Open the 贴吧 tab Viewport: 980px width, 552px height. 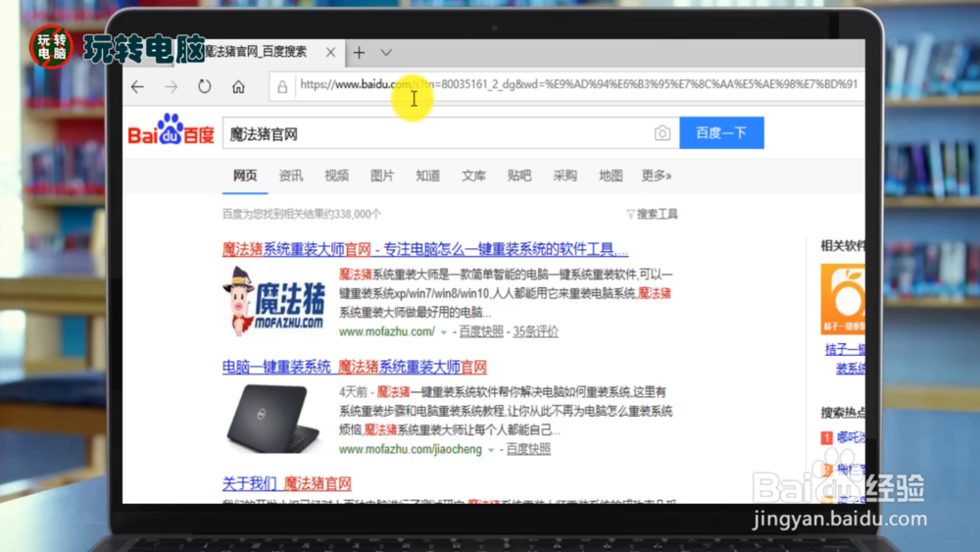[519, 176]
